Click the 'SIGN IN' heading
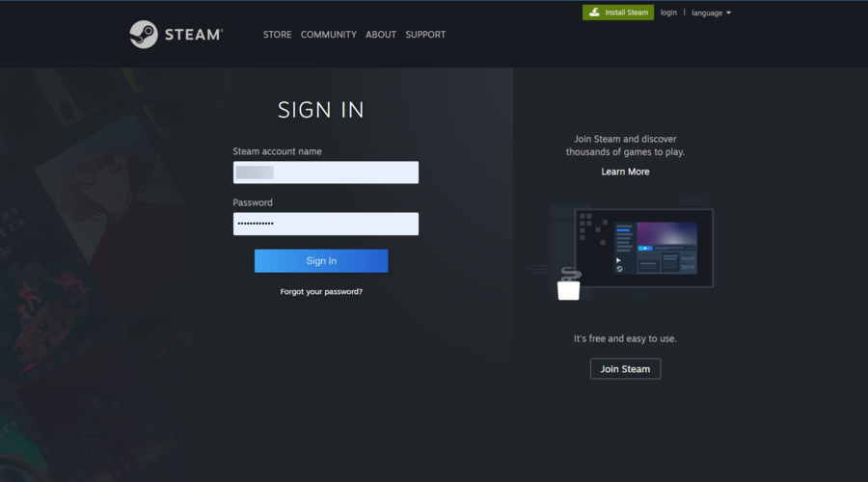The image size is (868, 482). [x=321, y=110]
